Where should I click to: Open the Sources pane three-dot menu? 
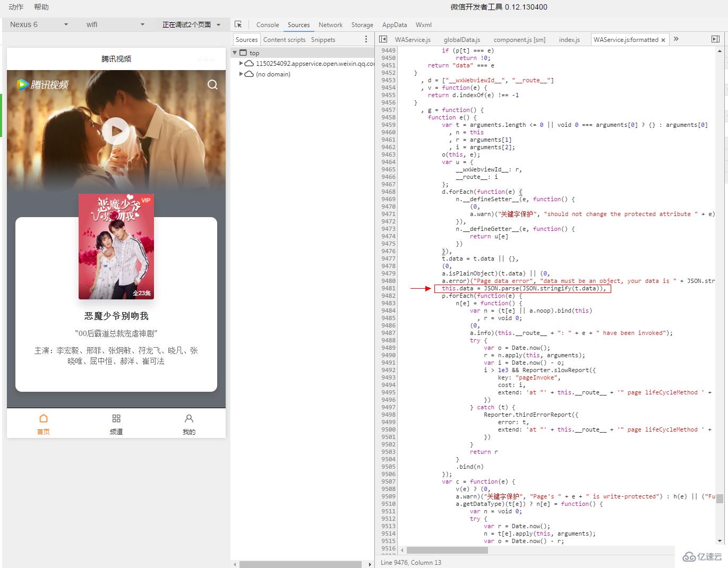pyautogui.click(x=366, y=39)
